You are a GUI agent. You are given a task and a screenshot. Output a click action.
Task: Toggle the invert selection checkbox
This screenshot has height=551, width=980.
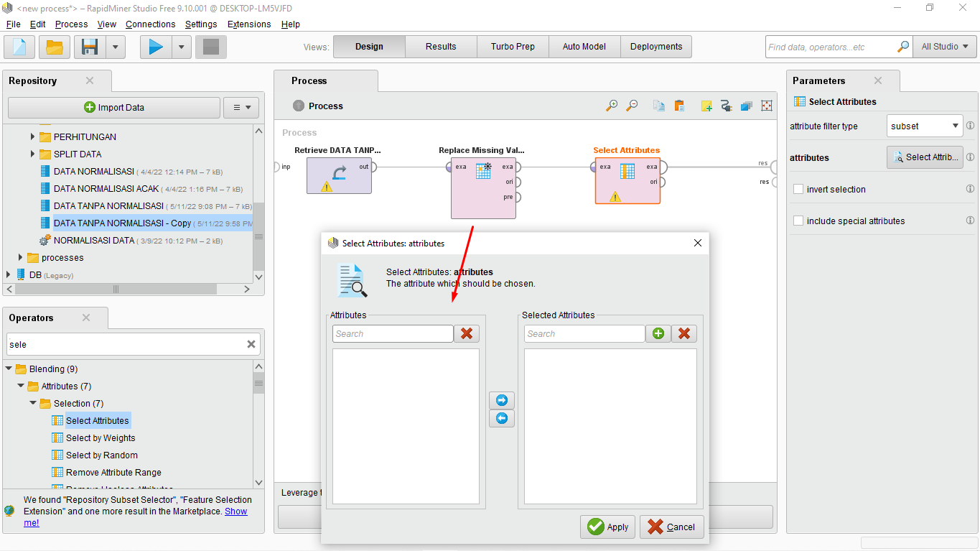798,189
